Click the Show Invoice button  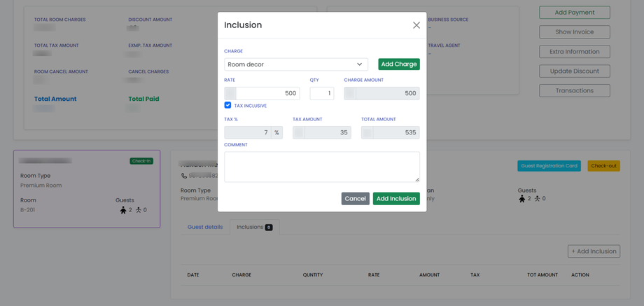[574, 32]
